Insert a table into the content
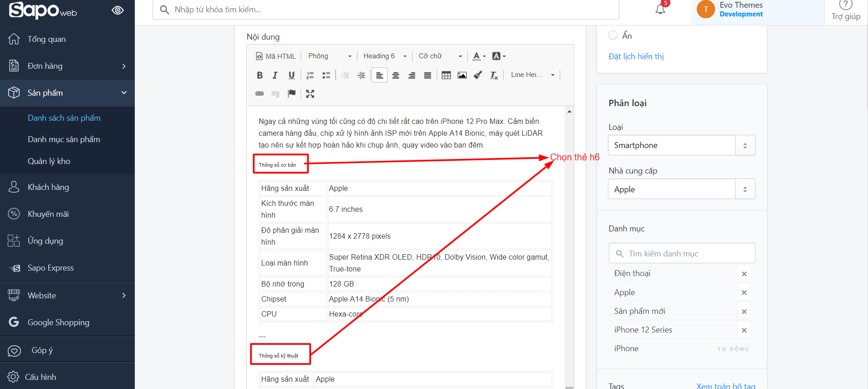Viewport: 868px width, 389px height. (x=446, y=75)
